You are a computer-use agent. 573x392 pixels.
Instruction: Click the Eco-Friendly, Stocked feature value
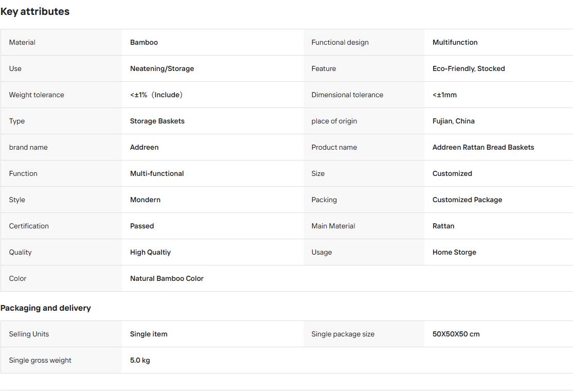469,69
